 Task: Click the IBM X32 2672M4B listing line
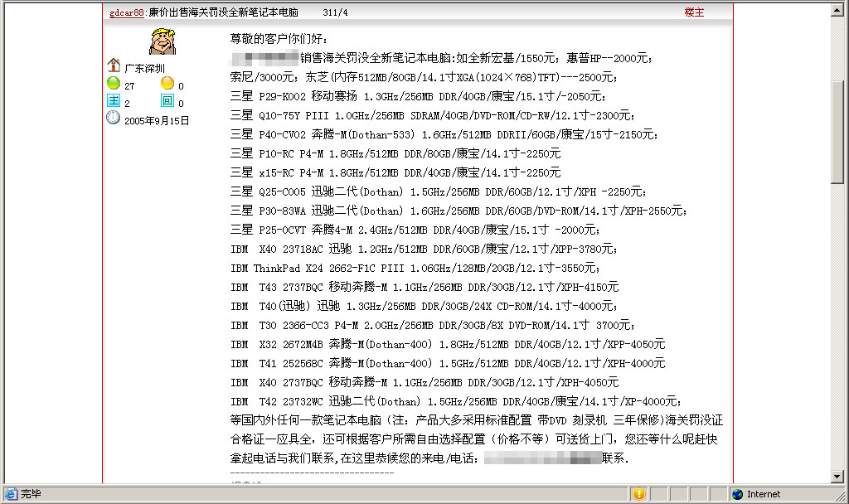tap(448, 344)
